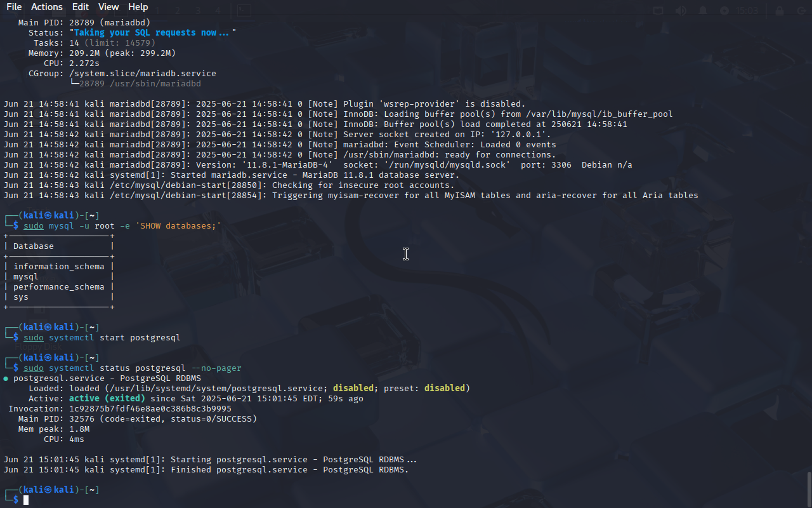Click the 'SHOW databases;' command text
The height and width of the screenshot is (508, 812).
(178, 226)
